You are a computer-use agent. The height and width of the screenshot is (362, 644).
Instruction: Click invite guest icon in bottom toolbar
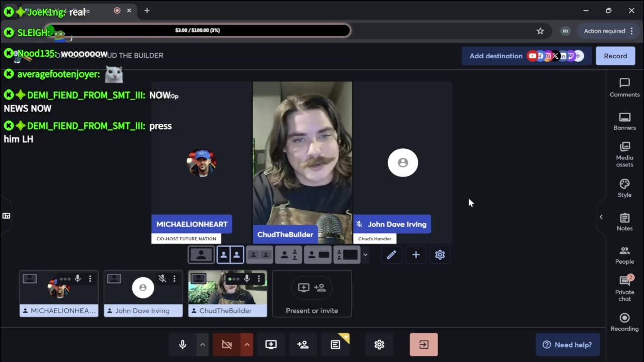[303, 345]
